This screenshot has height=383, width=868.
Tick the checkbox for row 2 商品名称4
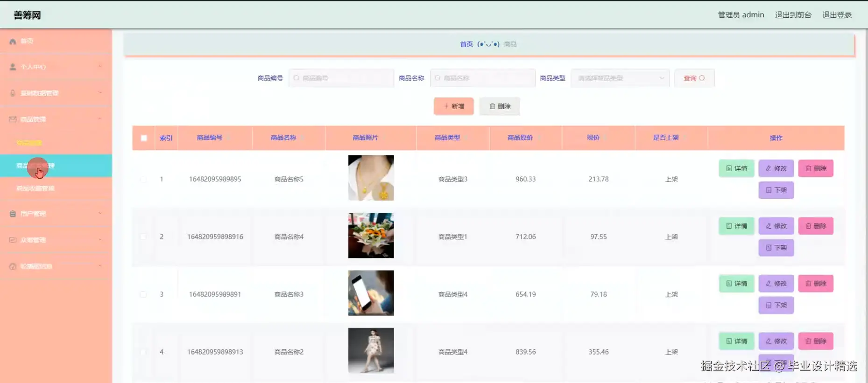[x=143, y=237]
